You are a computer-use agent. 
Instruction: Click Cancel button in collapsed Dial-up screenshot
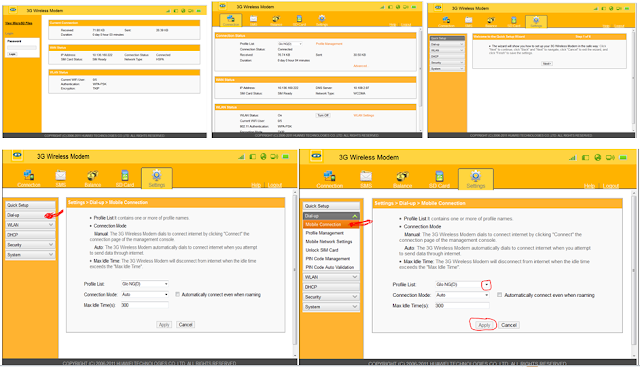tap(185, 325)
